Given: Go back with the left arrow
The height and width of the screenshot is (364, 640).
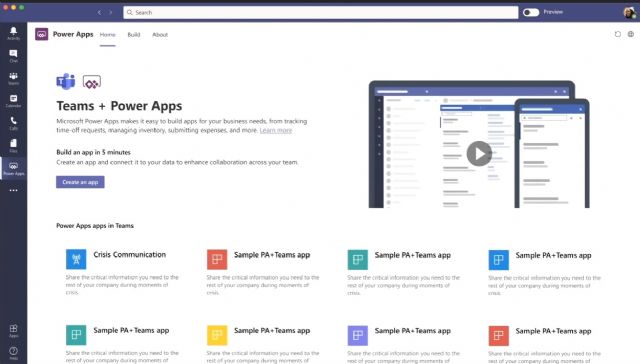Looking at the screenshot, I should (x=99, y=13).
